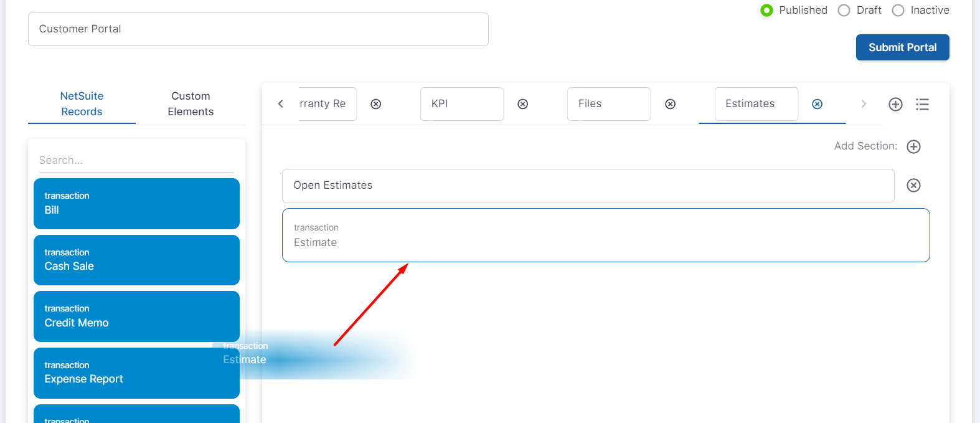Open the Custom Elements tab
This screenshot has height=423, width=980.
[x=191, y=104]
